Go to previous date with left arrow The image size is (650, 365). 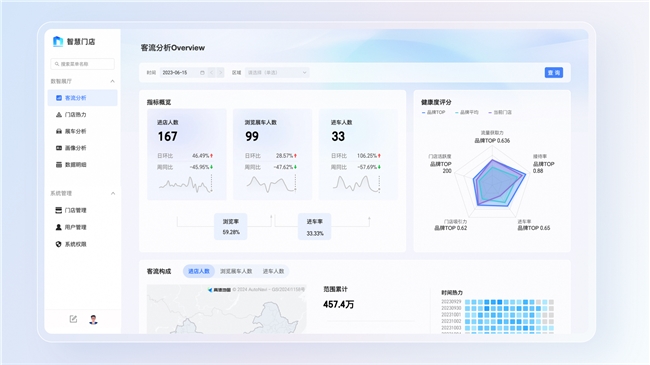coord(212,73)
